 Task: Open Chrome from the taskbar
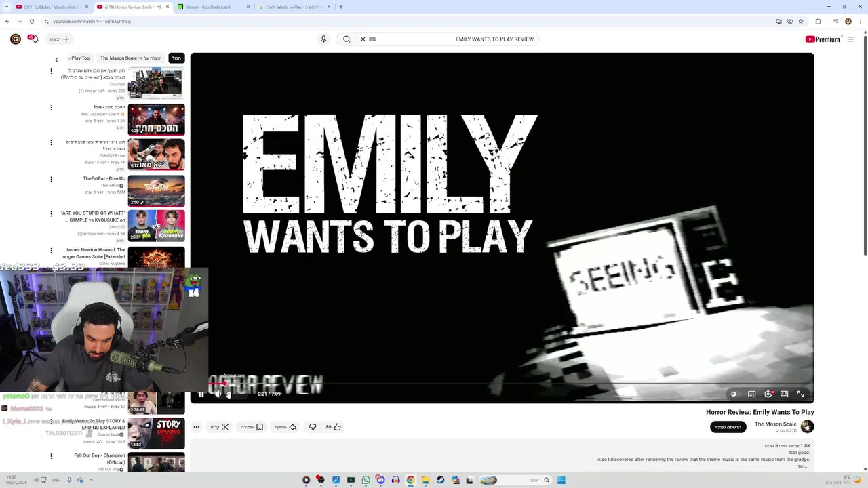[x=410, y=480]
